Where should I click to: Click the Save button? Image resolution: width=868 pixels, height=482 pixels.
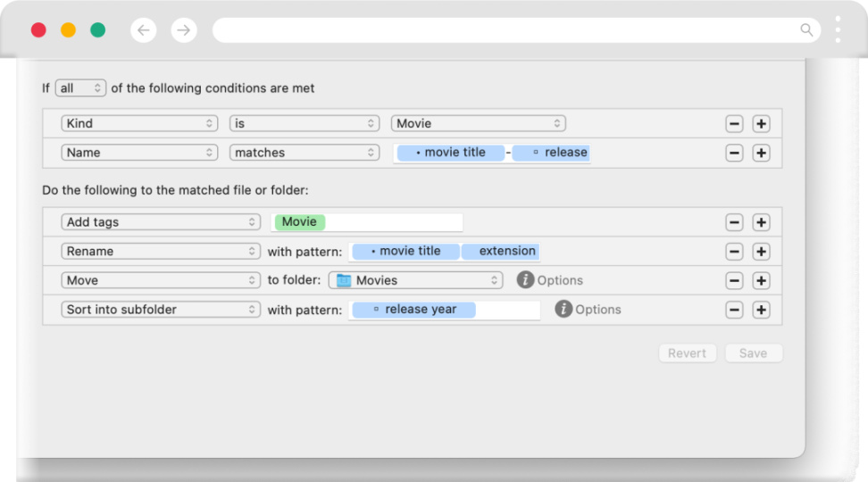[x=753, y=353]
